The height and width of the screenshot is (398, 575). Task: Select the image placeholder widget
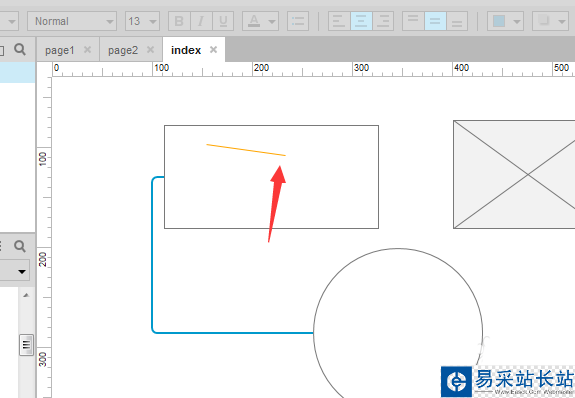pyautogui.click(x=514, y=174)
